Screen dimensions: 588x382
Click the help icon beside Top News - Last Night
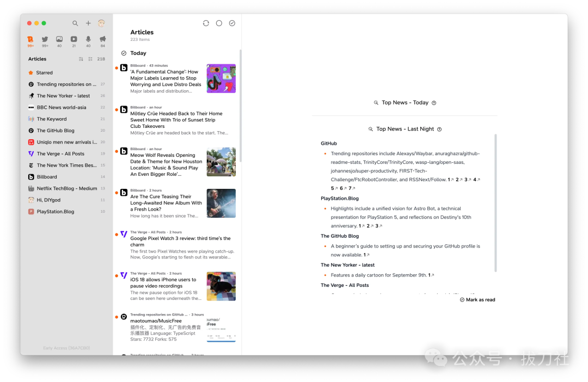click(439, 130)
